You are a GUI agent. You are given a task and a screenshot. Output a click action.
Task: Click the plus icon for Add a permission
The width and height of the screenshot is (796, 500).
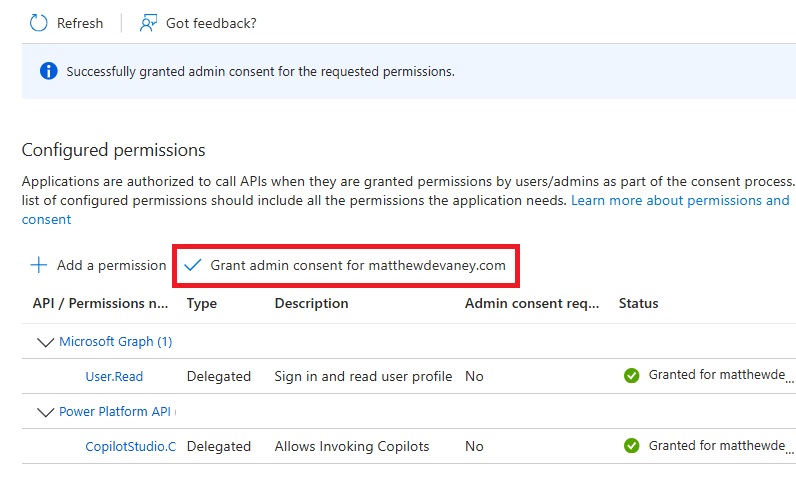(x=39, y=265)
